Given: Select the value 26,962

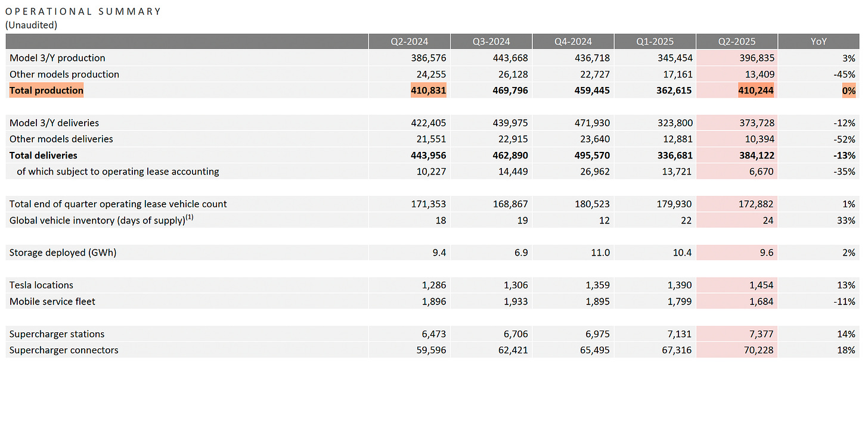Looking at the screenshot, I should pos(595,172).
